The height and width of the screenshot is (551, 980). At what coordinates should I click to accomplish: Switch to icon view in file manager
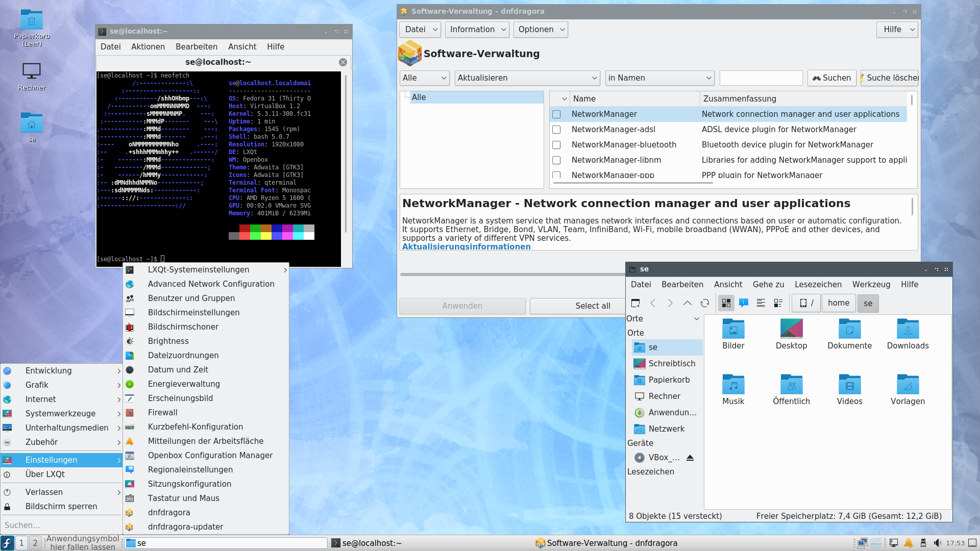[726, 303]
